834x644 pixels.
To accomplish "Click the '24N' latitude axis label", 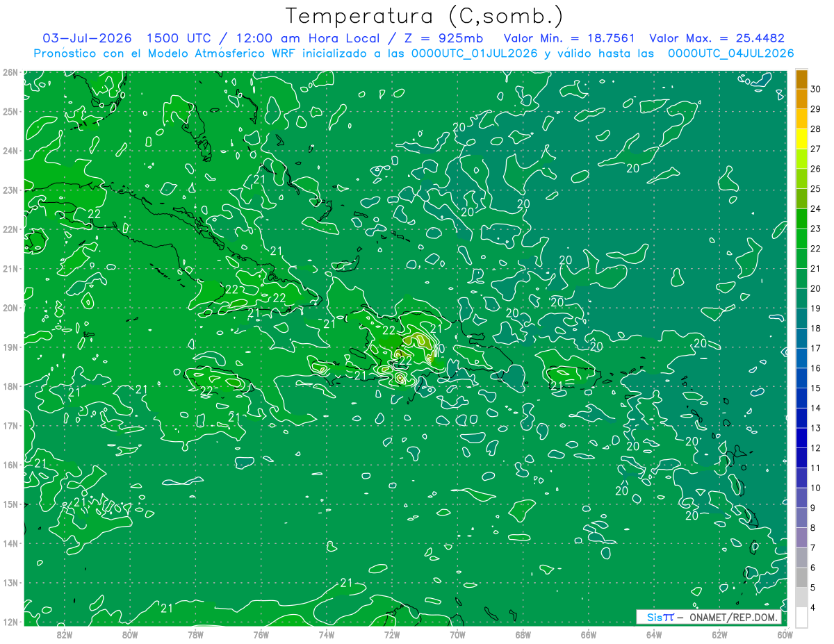I will tap(10, 151).
